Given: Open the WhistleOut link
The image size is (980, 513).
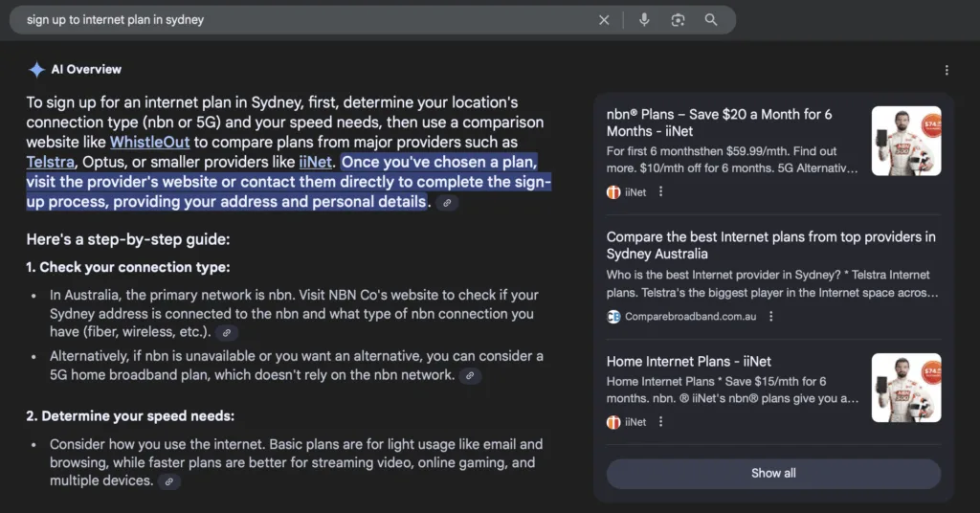Looking at the screenshot, I should pos(149,142).
